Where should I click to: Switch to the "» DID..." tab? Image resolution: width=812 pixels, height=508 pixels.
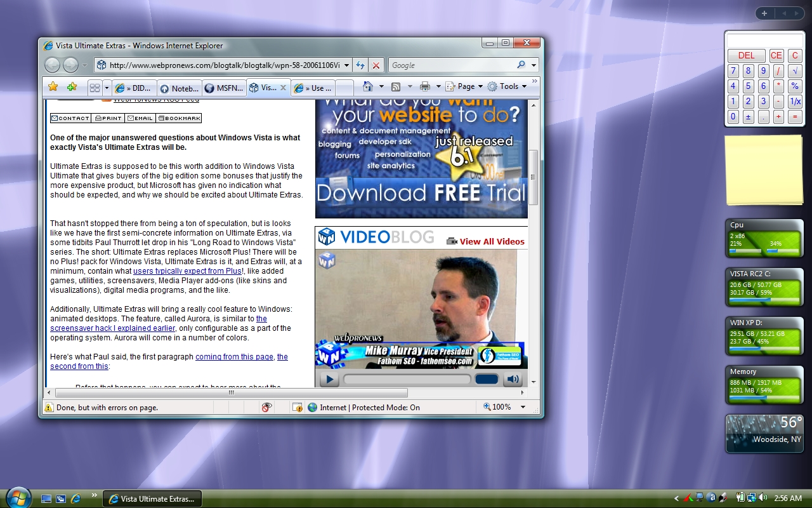(134, 88)
